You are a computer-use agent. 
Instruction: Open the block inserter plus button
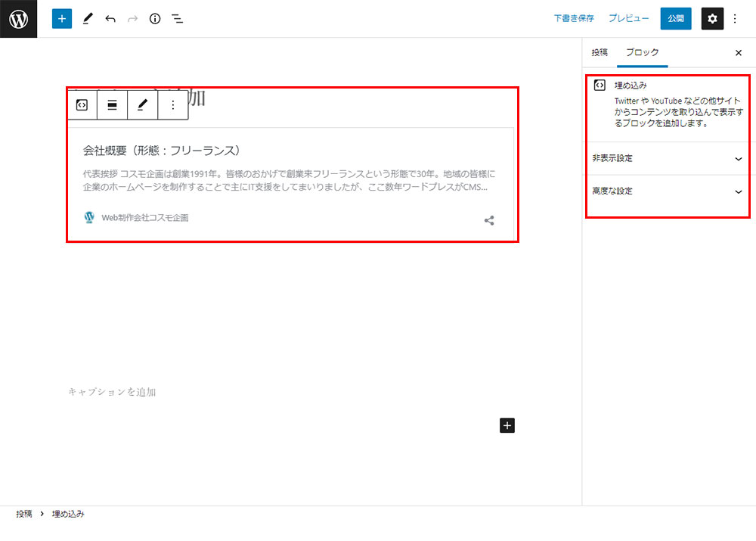click(x=62, y=19)
